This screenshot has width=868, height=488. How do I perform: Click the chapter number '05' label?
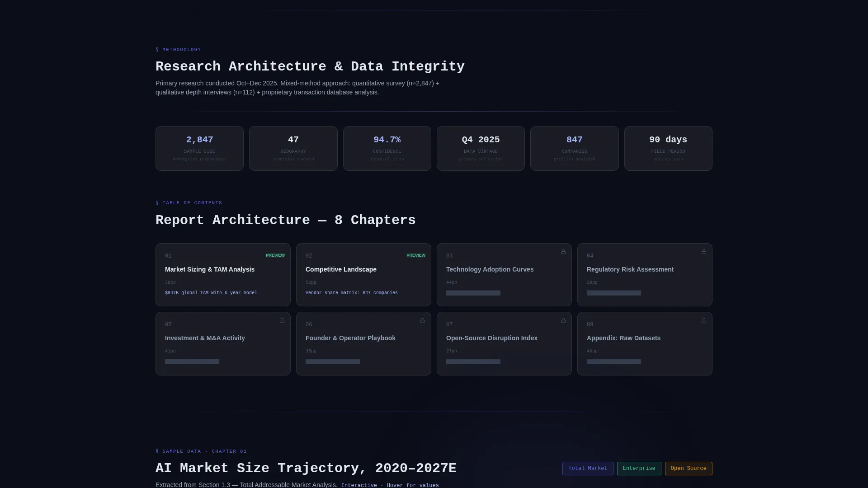(x=168, y=324)
